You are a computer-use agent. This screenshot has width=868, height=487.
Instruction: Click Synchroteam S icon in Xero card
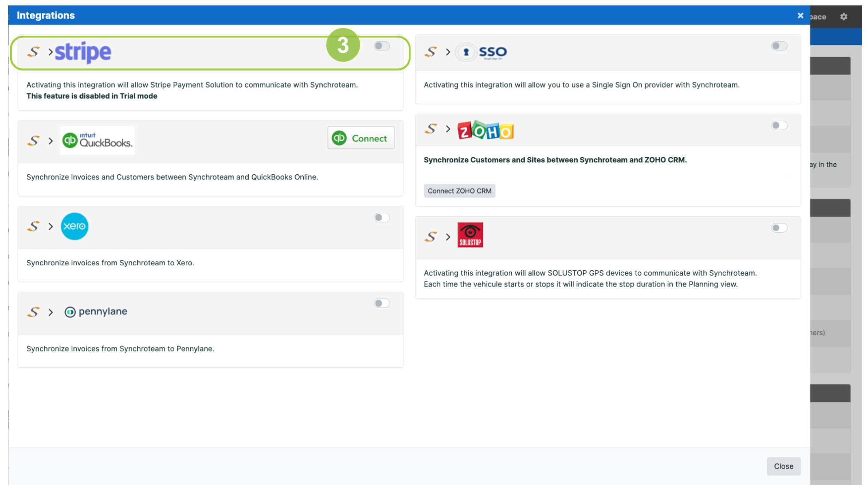[34, 226]
